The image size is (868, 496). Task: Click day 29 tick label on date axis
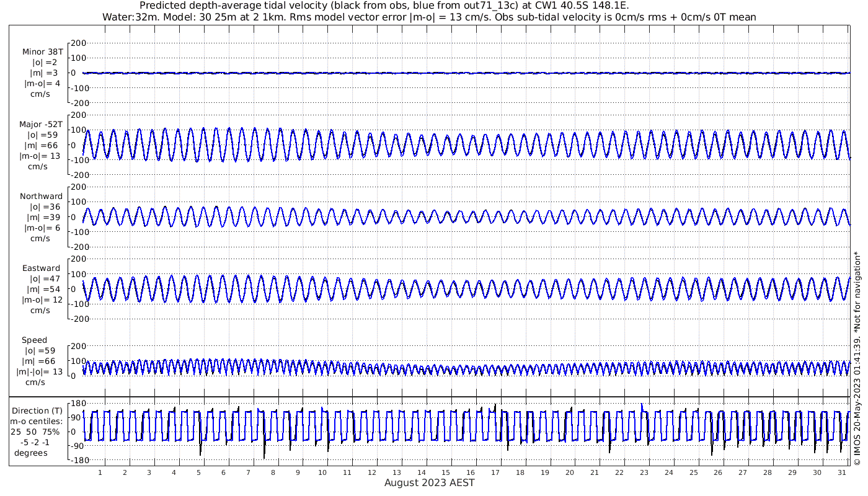coord(792,472)
